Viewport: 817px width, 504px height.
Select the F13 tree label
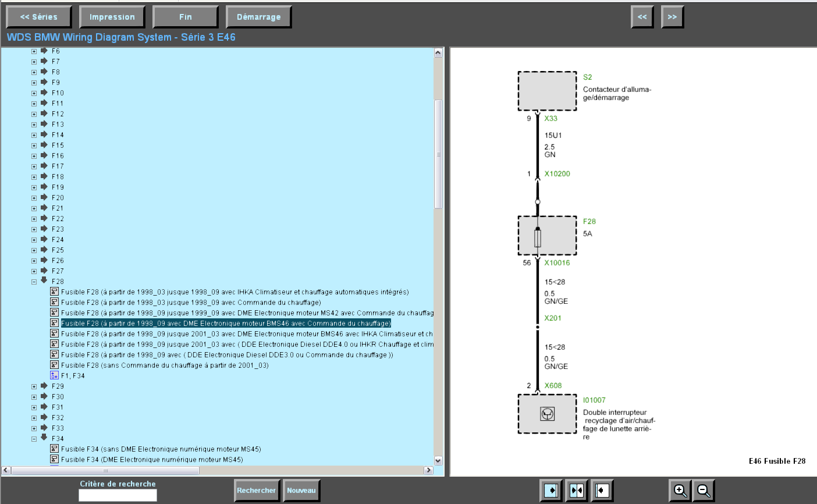coord(58,124)
